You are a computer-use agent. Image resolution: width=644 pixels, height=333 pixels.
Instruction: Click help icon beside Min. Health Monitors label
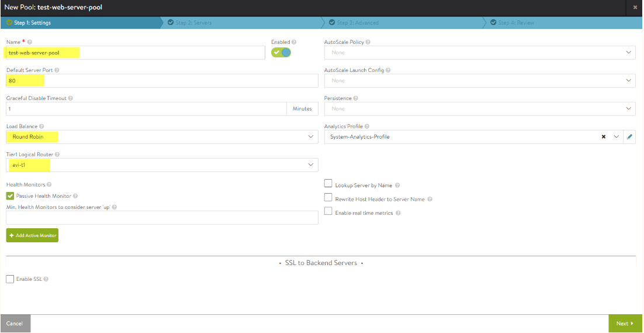point(114,207)
